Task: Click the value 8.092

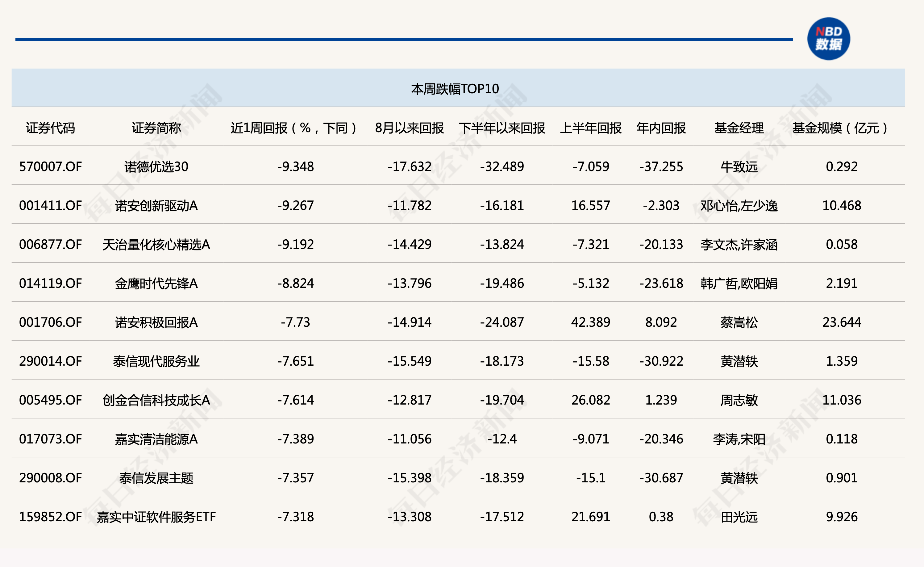Action: tap(661, 322)
